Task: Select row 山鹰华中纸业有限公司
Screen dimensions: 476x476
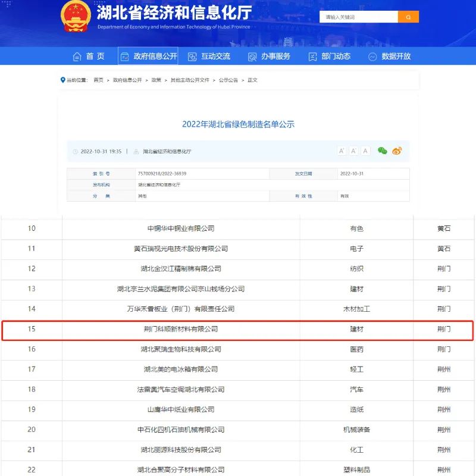Action: pyautogui.click(x=237, y=409)
